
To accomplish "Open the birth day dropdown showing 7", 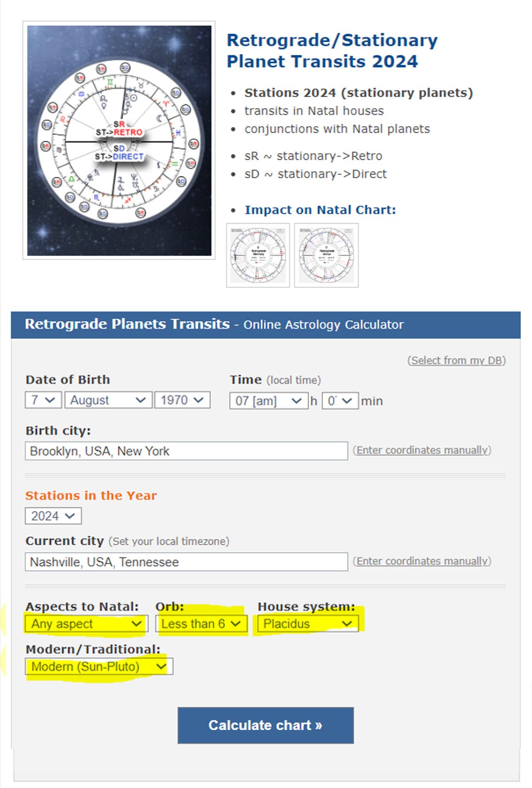I will tap(42, 400).
